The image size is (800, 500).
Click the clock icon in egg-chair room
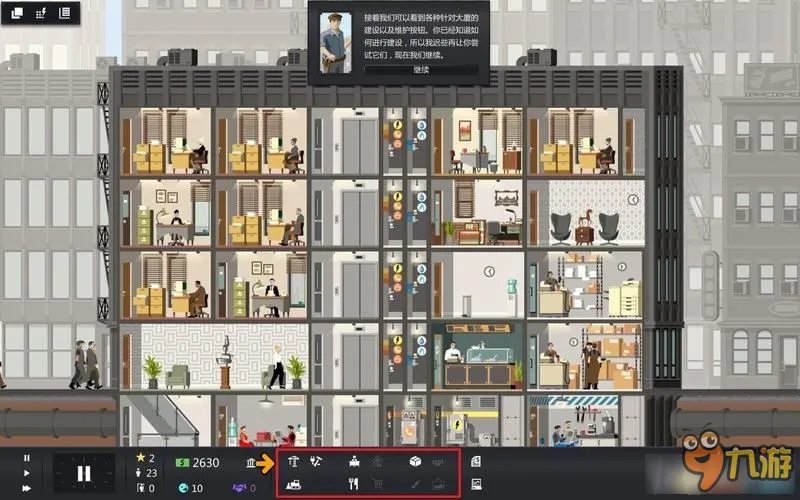click(x=633, y=200)
